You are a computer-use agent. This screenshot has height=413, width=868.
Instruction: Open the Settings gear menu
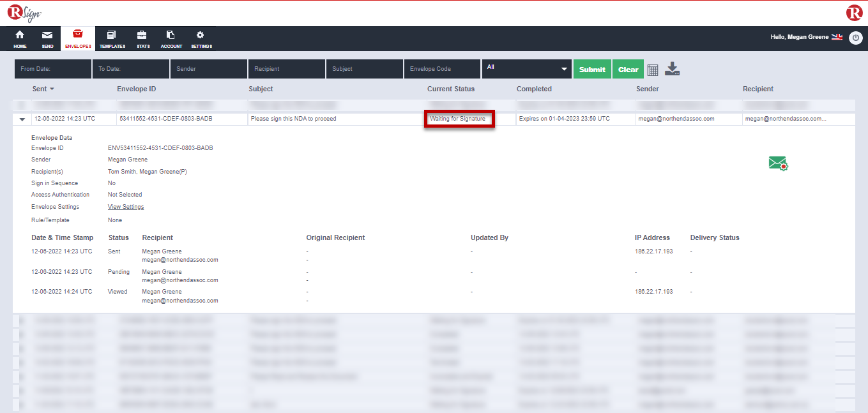coord(201,38)
